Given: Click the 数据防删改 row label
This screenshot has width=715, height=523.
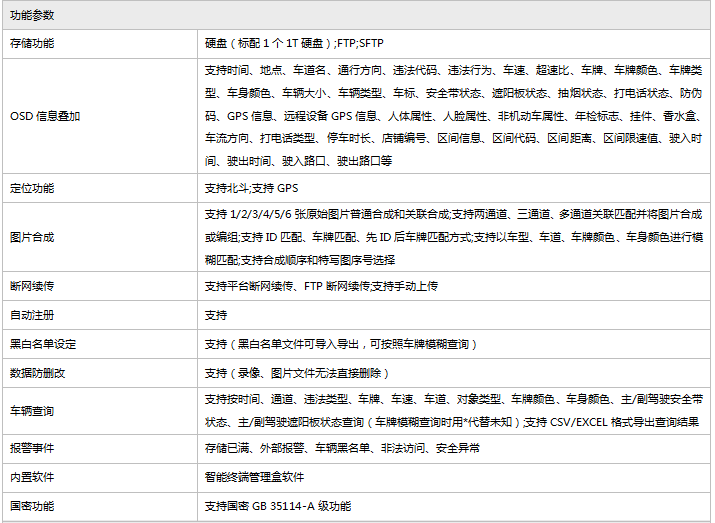Looking at the screenshot, I should tap(38, 373).
